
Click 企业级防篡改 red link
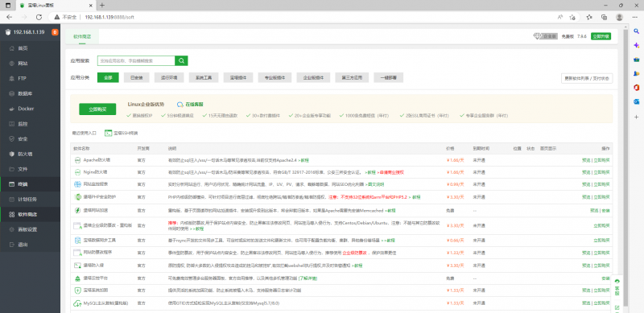click(x=354, y=253)
